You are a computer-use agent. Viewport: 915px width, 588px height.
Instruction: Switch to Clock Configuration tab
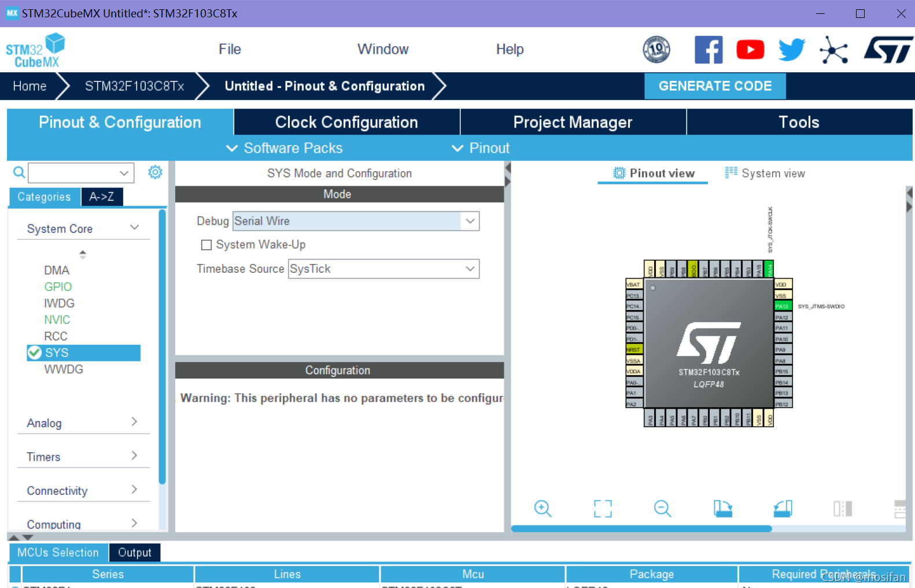point(346,122)
